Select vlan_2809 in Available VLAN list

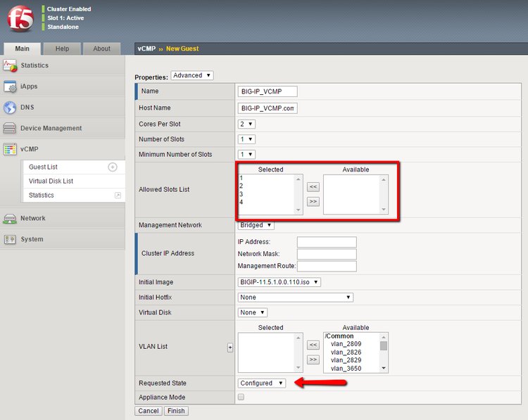(346, 345)
